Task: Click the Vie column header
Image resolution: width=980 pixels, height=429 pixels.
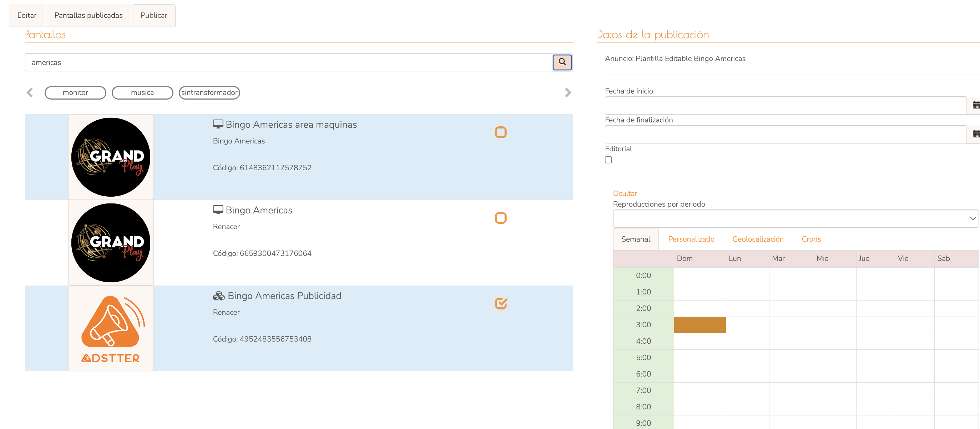Action: point(915,259)
